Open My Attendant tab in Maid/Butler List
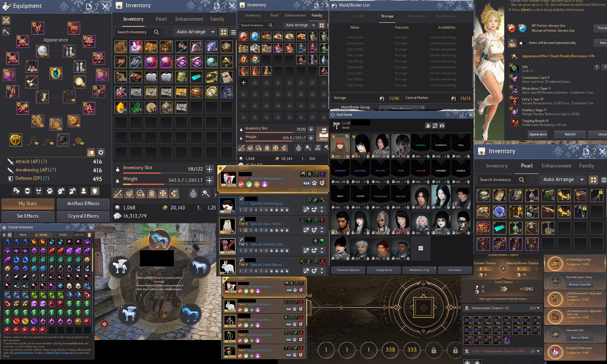Image resolution: width=607 pixels, height=364 pixels. [x=446, y=16]
